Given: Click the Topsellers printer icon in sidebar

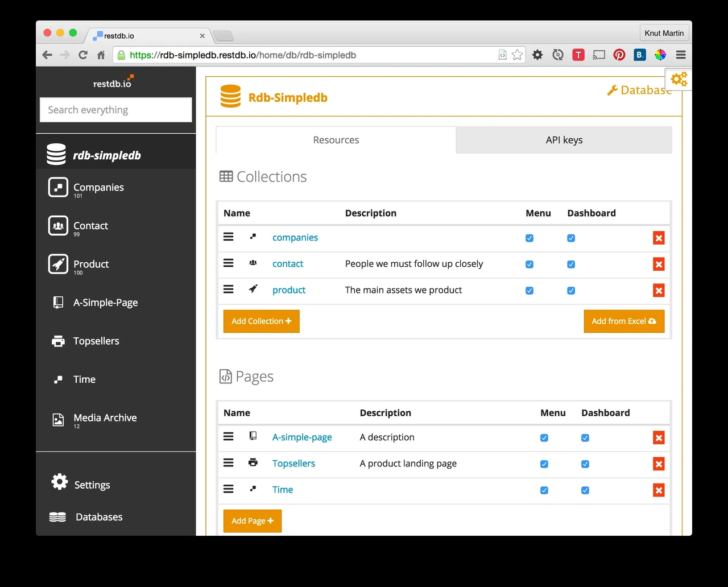Looking at the screenshot, I should click(58, 341).
